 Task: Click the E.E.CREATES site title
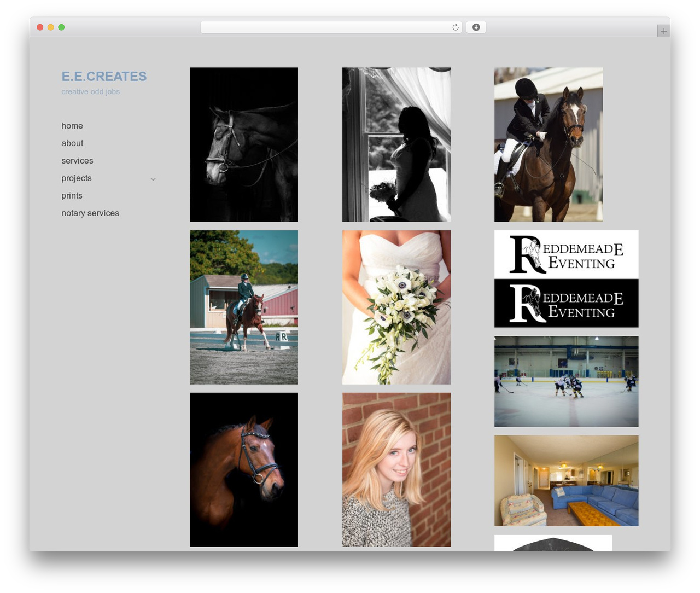pyautogui.click(x=104, y=77)
